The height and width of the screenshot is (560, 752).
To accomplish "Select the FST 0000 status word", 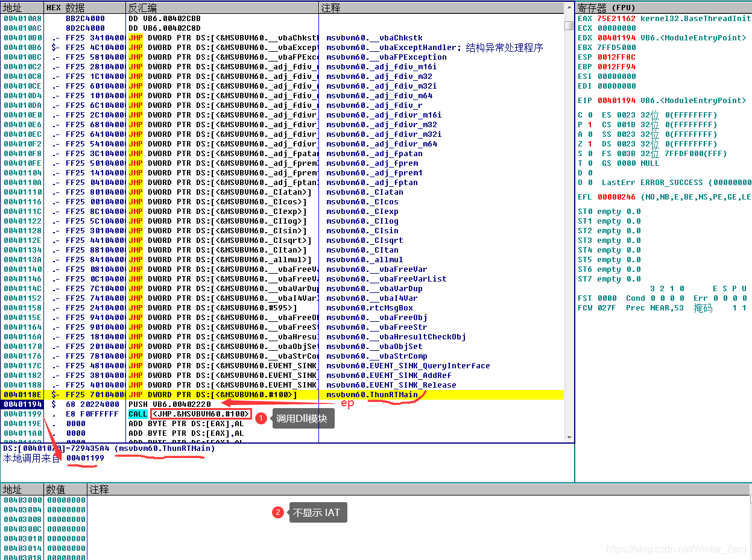I will pos(597,298).
